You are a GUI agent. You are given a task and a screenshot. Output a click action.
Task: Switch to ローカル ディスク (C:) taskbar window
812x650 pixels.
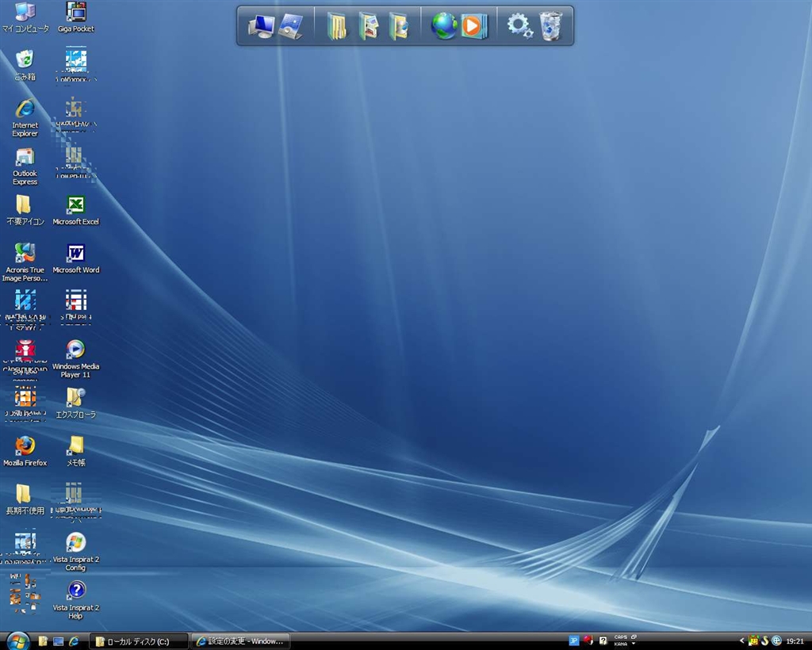point(138,641)
